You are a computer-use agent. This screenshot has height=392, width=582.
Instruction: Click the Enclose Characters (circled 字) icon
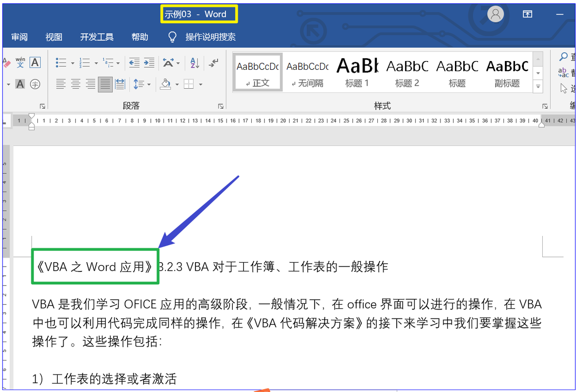coord(35,84)
